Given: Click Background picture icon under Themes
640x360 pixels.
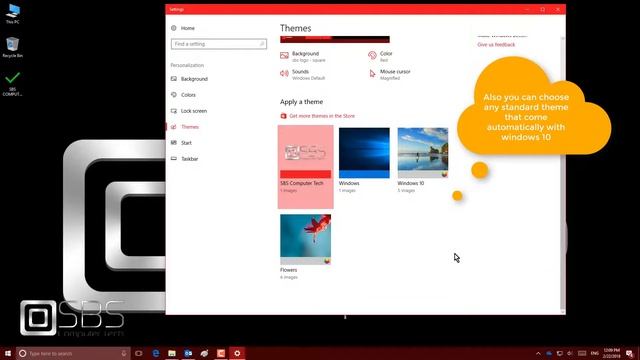Looking at the screenshot, I should coord(284,56).
